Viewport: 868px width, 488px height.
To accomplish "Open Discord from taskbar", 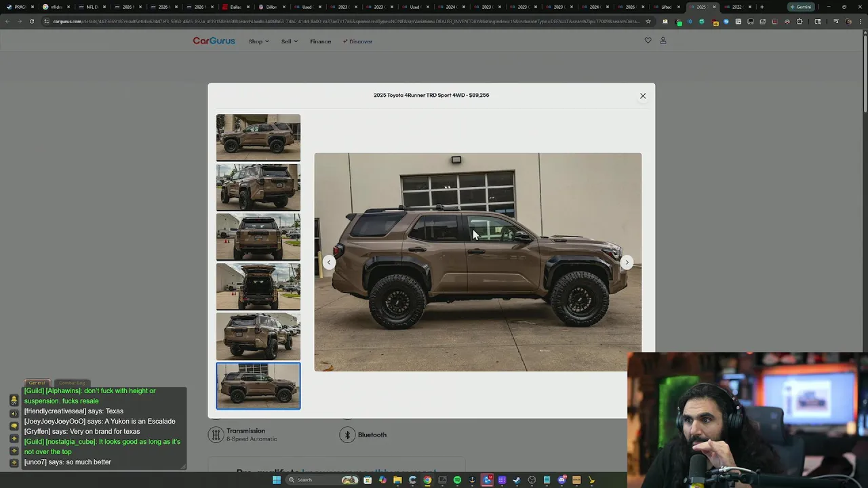I will pyautogui.click(x=561, y=480).
